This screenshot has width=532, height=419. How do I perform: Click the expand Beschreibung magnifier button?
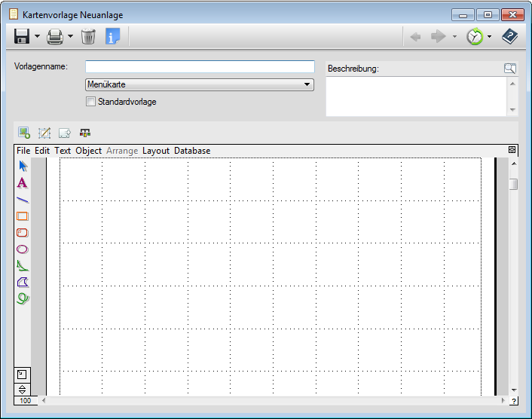pyautogui.click(x=510, y=69)
